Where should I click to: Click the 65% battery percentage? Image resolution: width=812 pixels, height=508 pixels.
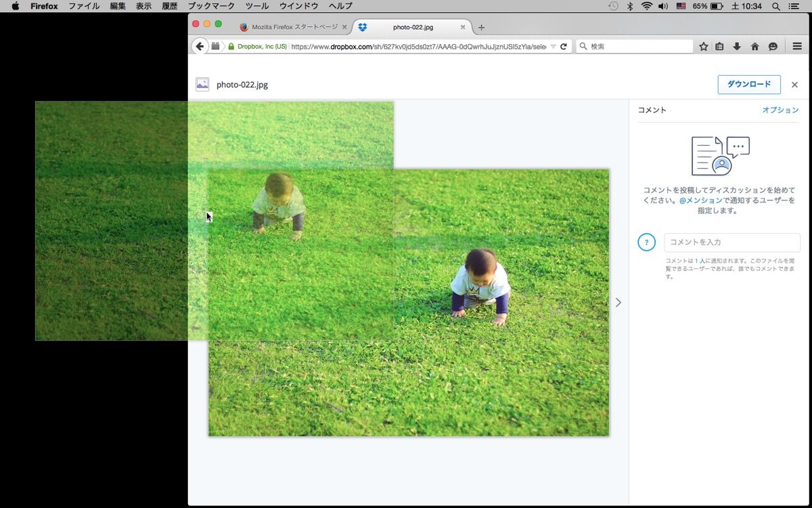700,6
